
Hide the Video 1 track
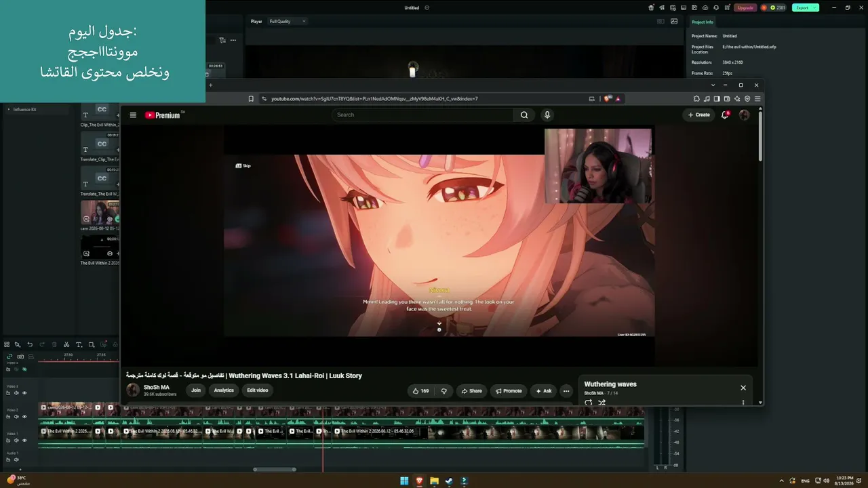[x=24, y=441]
